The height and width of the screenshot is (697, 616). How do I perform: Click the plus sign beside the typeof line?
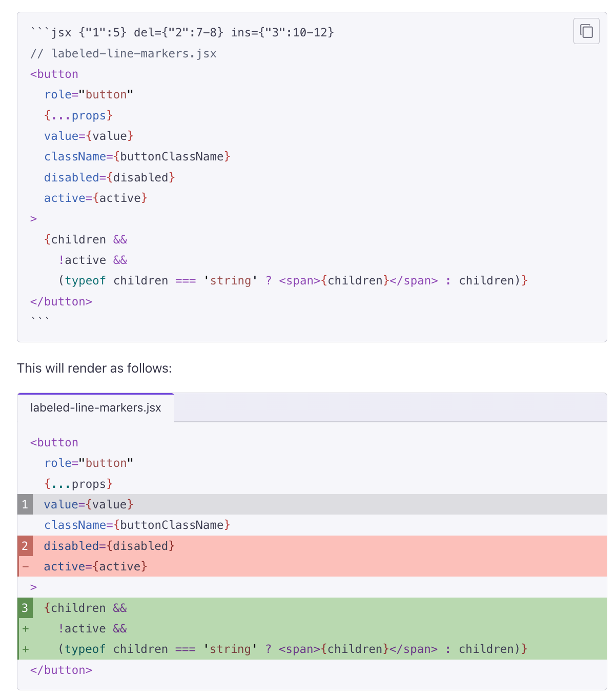click(x=25, y=649)
